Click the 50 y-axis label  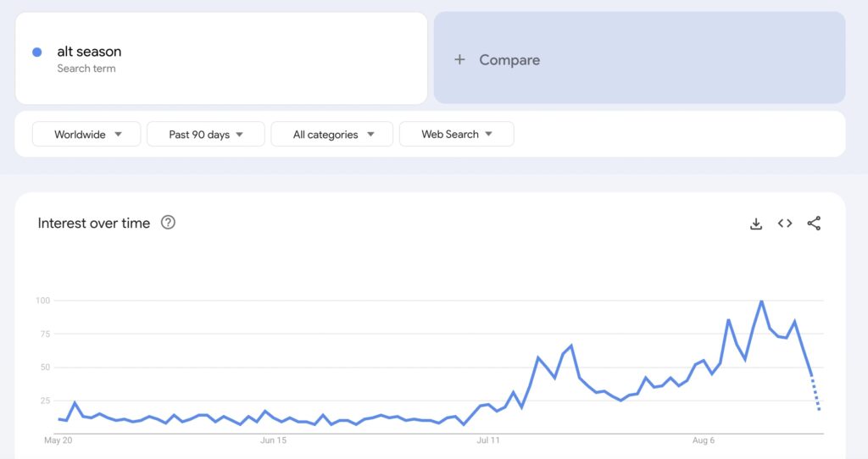coord(44,368)
